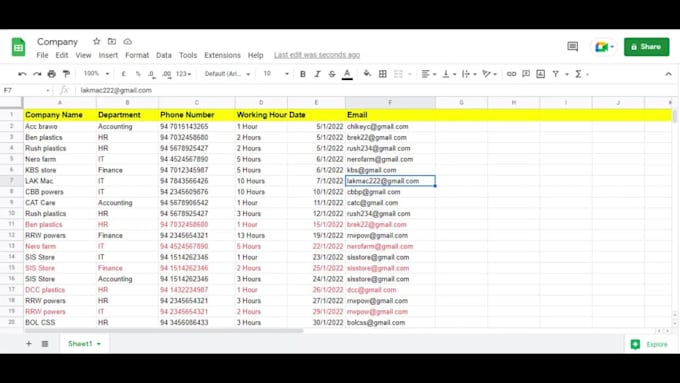Toggle strikethrough formatting
Screen dimensions: 680x383
(x=332, y=74)
